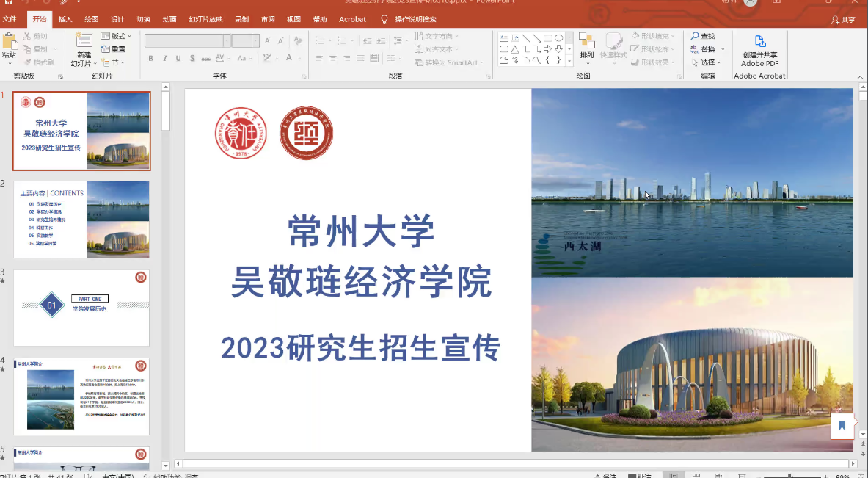Click the Arrange (排列) icon
This screenshot has width=868, height=478.
point(586,41)
